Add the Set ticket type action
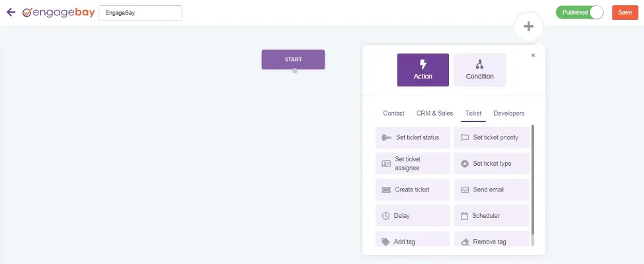The image size is (644, 264). tap(492, 164)
